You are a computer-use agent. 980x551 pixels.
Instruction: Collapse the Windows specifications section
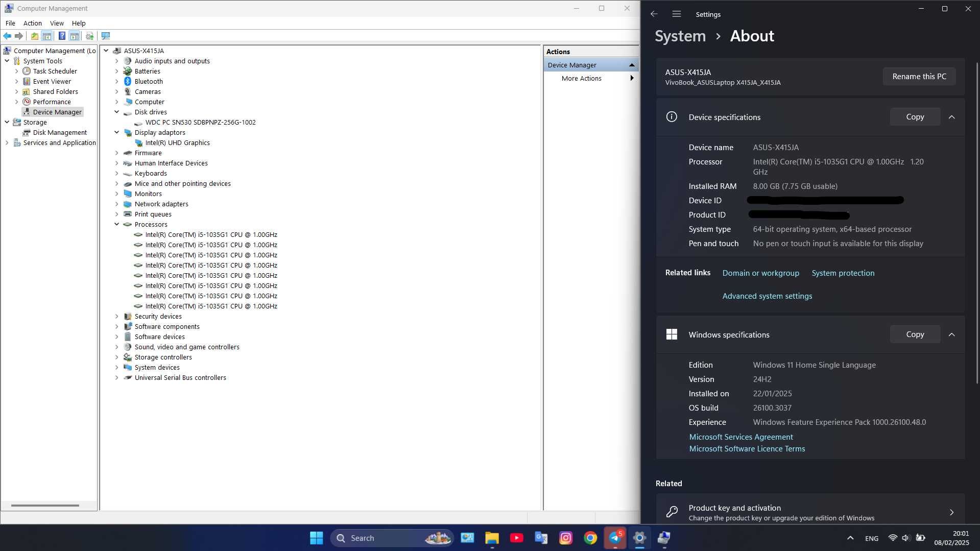coord(951,334)
